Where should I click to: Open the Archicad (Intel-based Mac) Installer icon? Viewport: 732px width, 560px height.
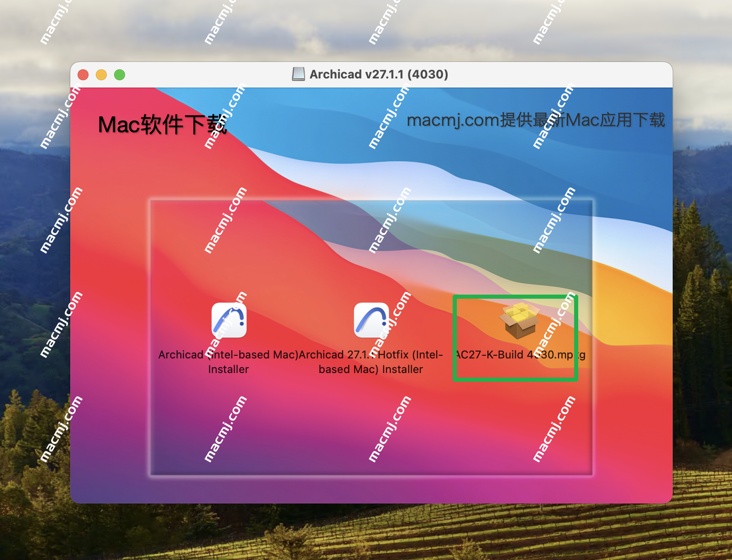coord(229,320)
